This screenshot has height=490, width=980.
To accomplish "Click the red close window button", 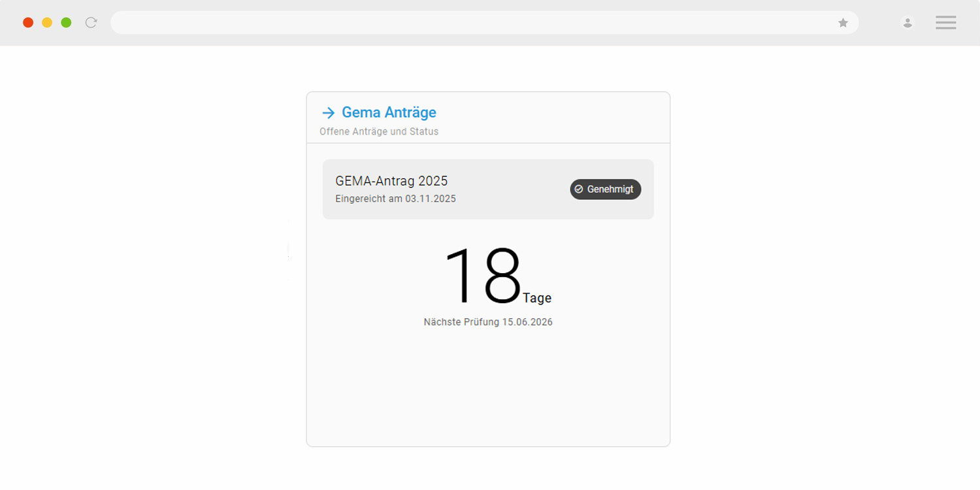I will tap(28, 23).
